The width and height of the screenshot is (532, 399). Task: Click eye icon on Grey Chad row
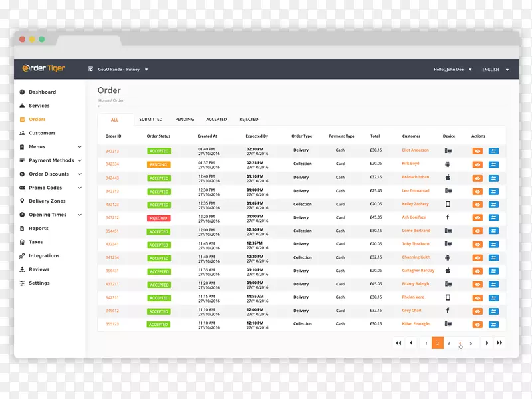tap(477, 311)
